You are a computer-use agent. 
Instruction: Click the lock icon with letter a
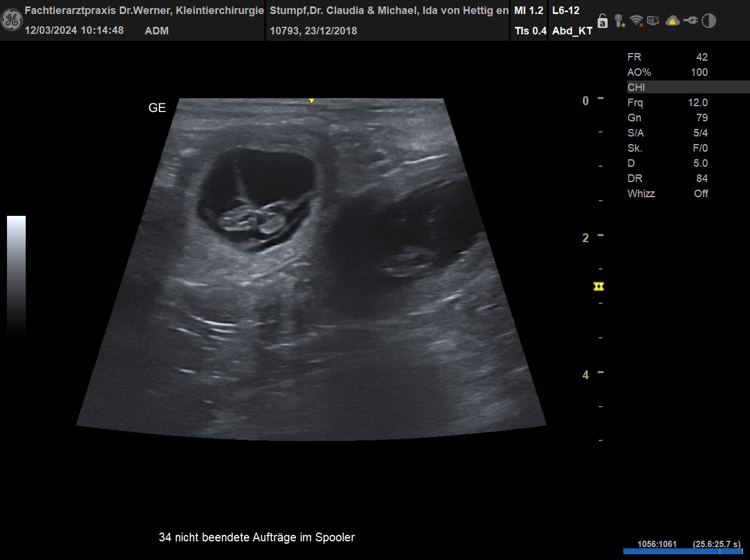tap(603, 21)
